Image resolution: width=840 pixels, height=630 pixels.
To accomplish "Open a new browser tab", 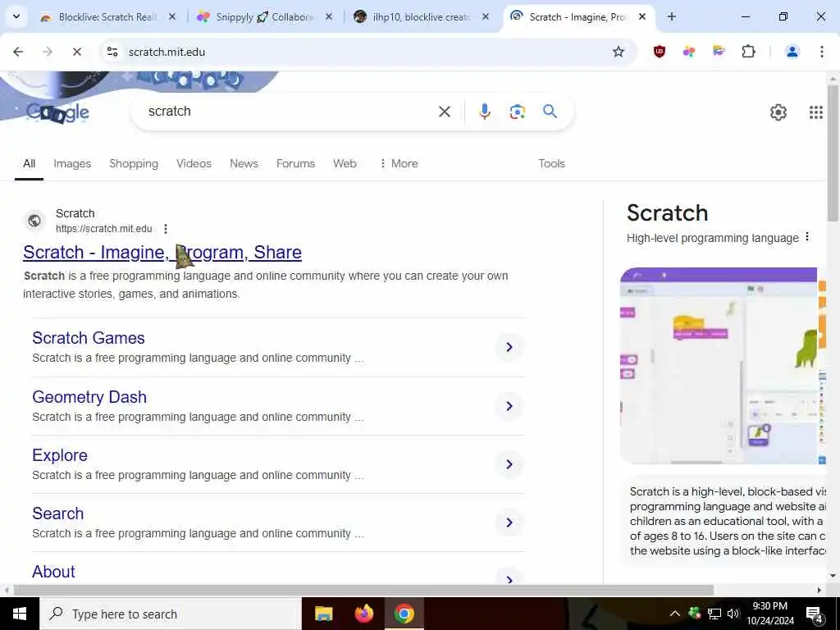I will [x=671, y=16].
